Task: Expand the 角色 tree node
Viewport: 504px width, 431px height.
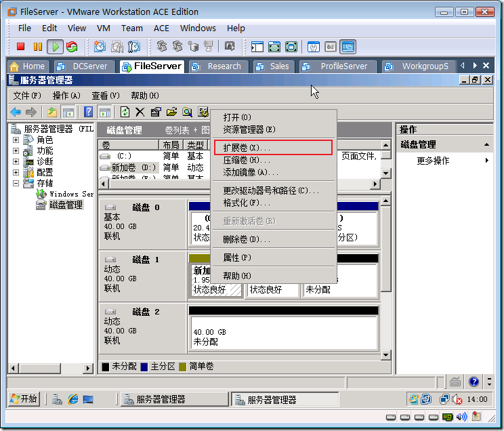Action: click(x=16, y=140)
